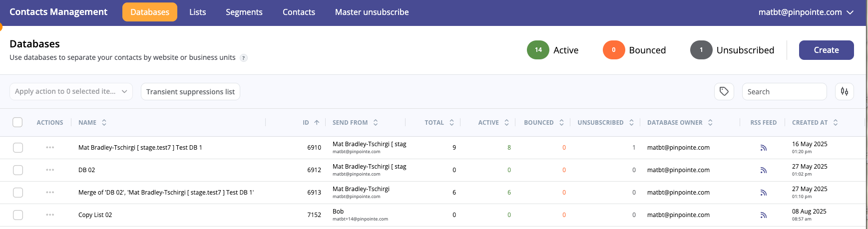This screenshot has height=229, width=868.
Task: Open actions menu for Copy List 02
Action: 50,215
